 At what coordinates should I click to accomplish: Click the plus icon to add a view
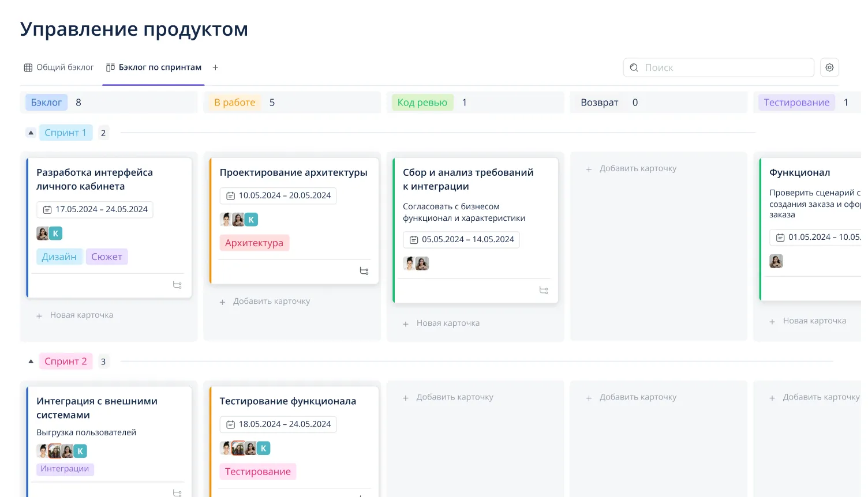click(x=215, y=67)
